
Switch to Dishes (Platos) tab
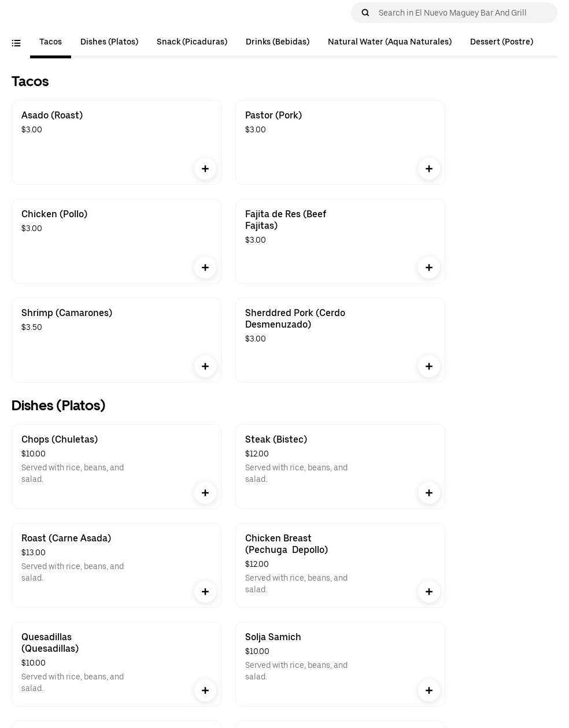tap(109, 42)
